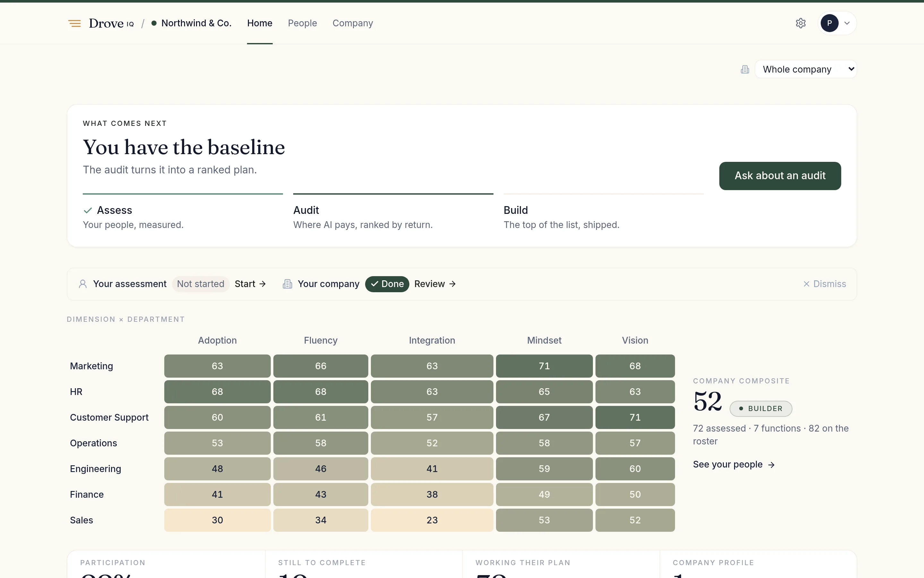Click the Adoption column header
924x578 pixels.
click(217, 340)
